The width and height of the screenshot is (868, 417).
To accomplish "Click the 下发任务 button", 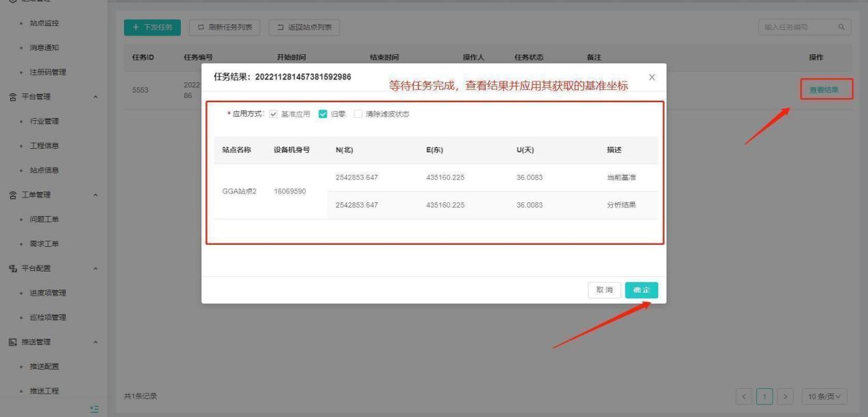I will pyautogui.click(x=152, y=27).
